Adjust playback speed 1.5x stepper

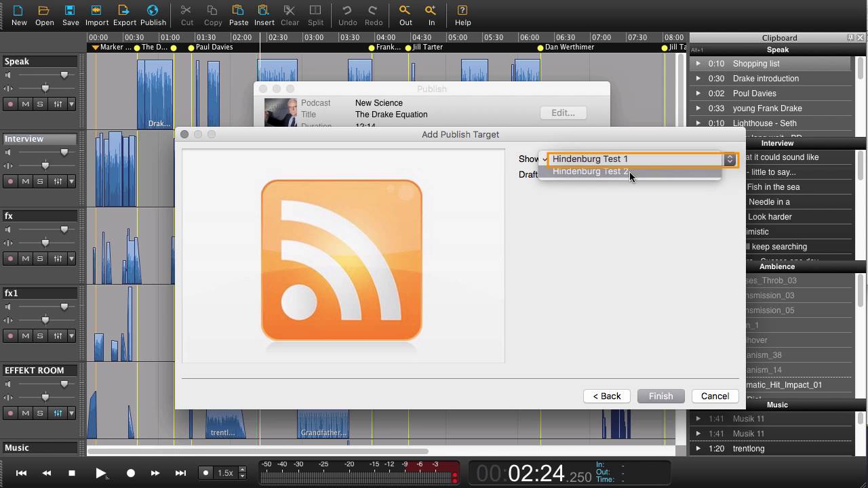coord(242,473)
